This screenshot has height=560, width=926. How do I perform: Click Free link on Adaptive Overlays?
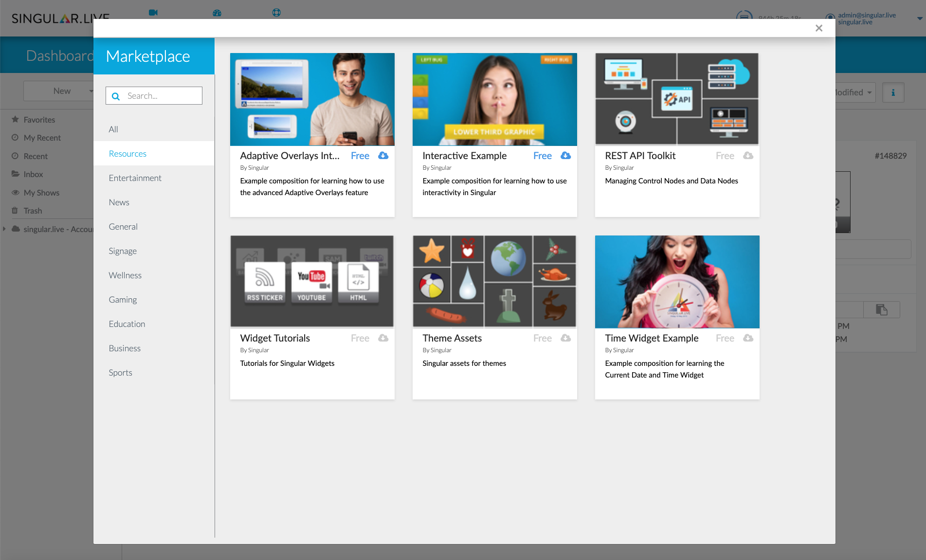[x=360, y=156]
